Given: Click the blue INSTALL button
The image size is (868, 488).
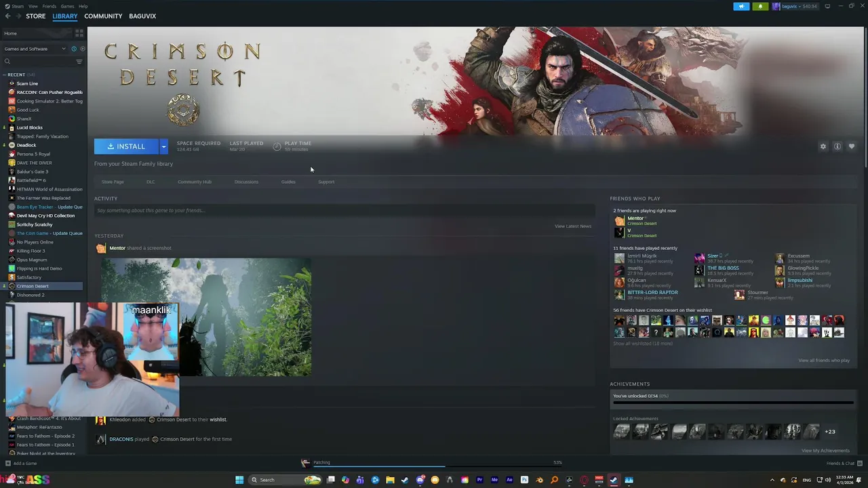Looking at the screenshot, I should (126, 146).
